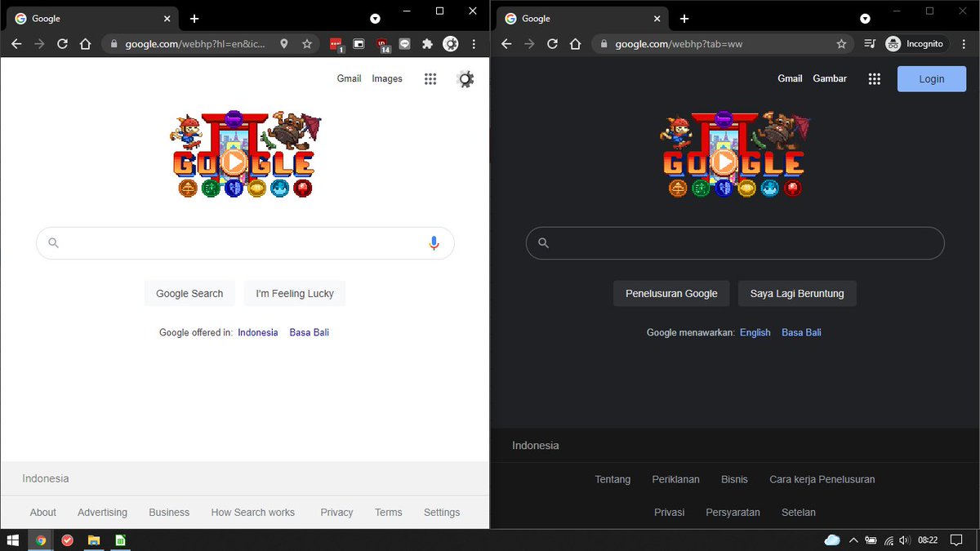Click Saya Lagi Beruntung button
The width and height of the screenshot is (980, 551).
point(797,294)
